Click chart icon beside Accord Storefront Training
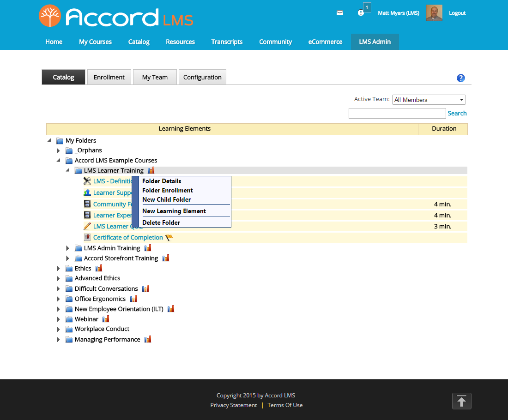Screen dimensions: 508x420 [x=165, y=258]
